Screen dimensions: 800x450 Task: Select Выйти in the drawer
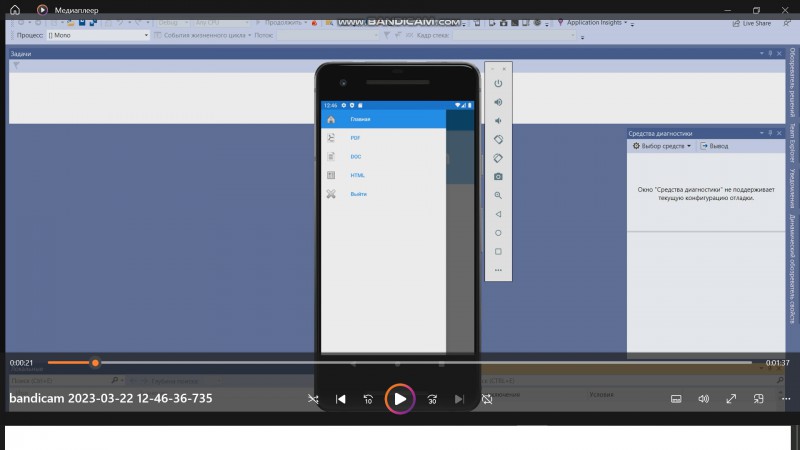[383, 194]
